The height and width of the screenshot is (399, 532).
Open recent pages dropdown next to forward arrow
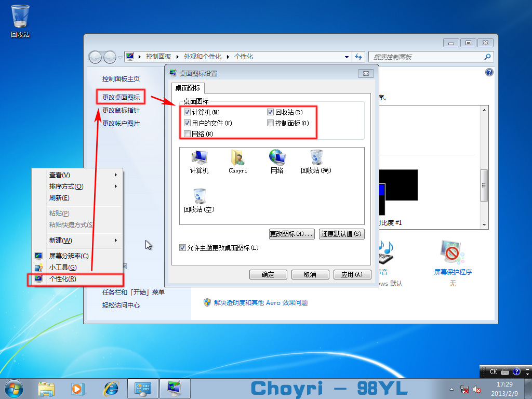point(120,57)
